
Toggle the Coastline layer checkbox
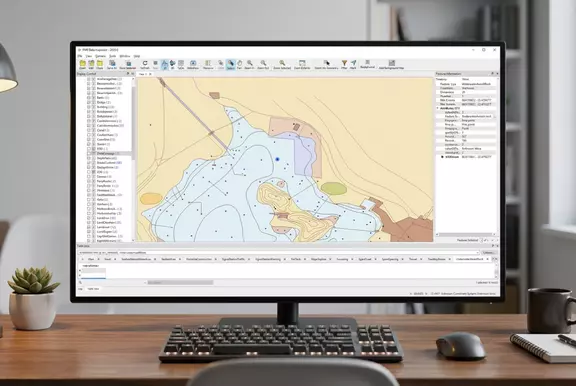(89, 140)
